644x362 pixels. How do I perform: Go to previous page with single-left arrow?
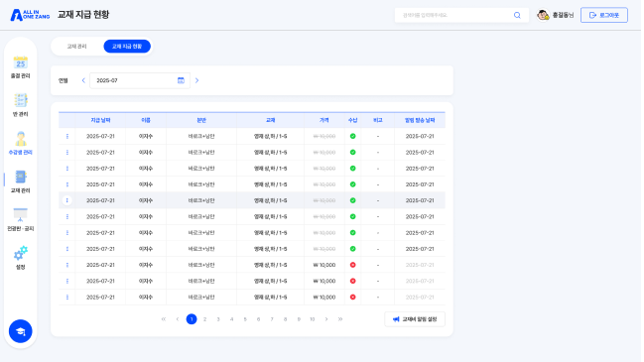pyautogui.click(x=178, y=319)
